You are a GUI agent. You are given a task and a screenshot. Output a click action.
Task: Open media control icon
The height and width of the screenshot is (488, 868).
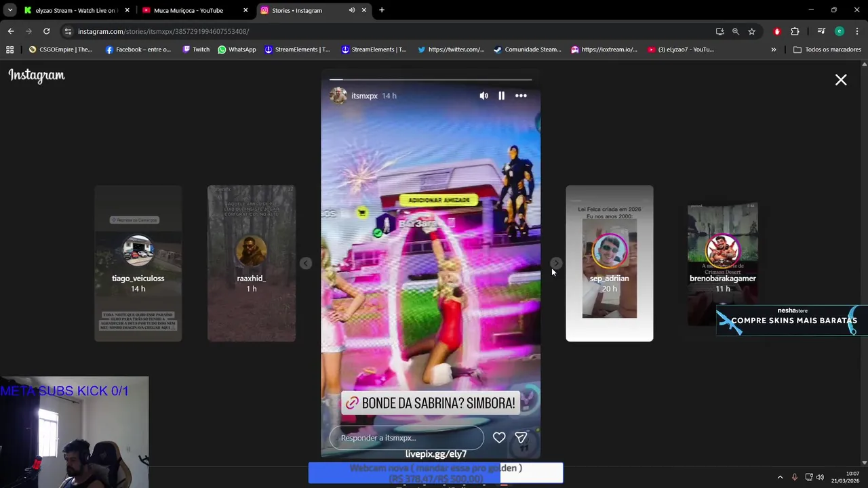[821, 31]
